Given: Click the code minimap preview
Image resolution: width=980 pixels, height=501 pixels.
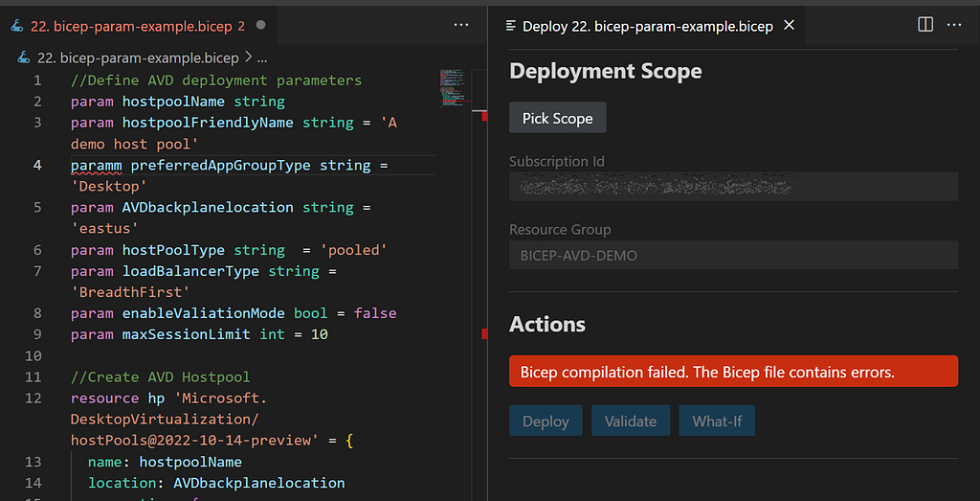Looking at the screenshot, I should (455, 86).
